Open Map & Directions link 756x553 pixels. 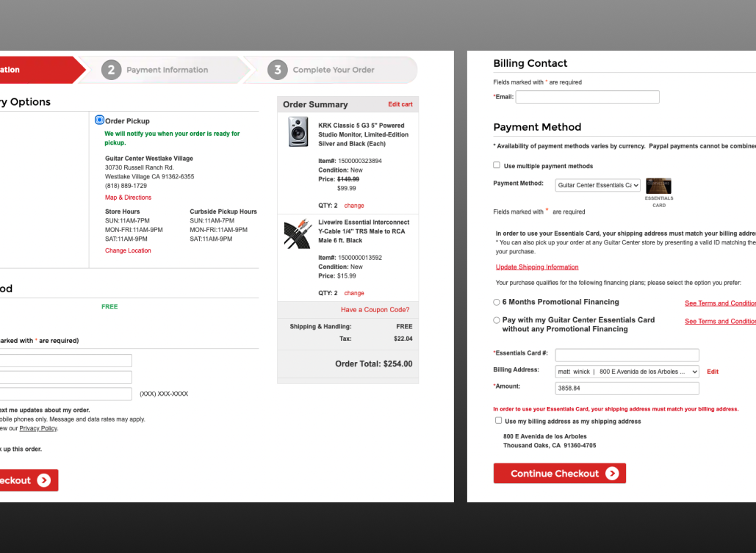[x=128, y=198]
